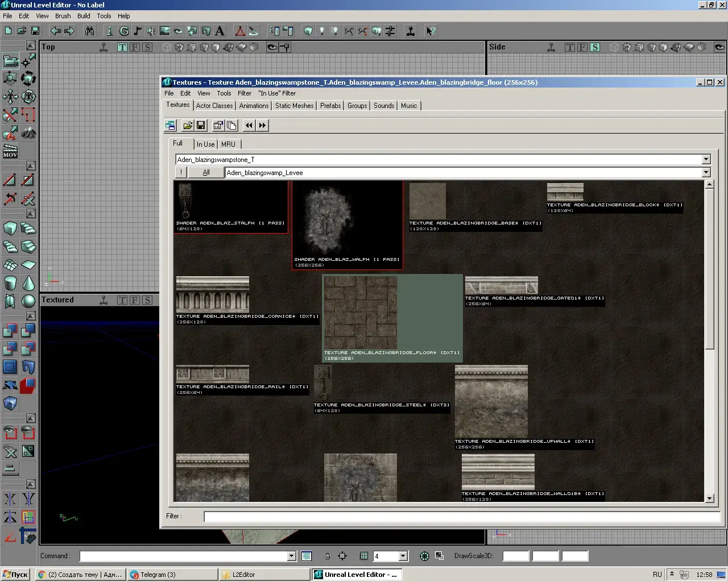
Task: Toggle Top viewport T mode button
Action: 122,47
